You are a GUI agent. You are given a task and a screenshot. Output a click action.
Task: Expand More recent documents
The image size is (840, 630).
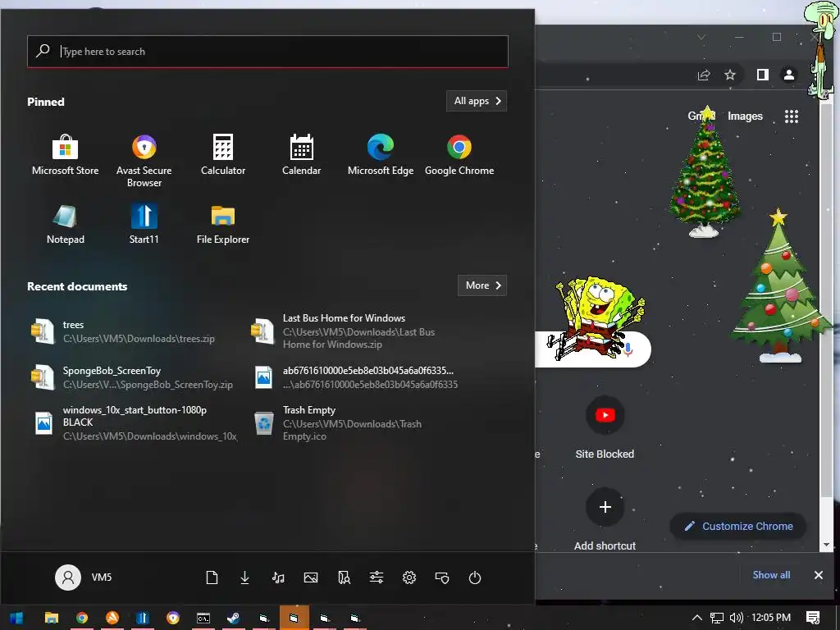tap(482, 285)
